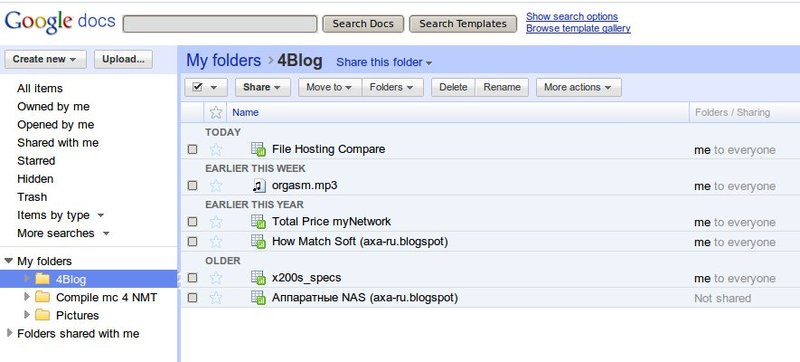
Task: Star the How Match Soft spreadsheet
Action: click(x=216, y=241)
